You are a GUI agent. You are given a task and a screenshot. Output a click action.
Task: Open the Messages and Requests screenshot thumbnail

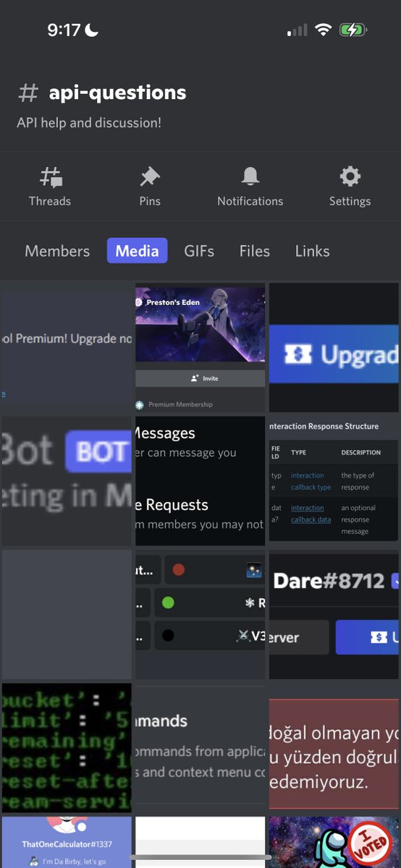(x=200, y=481)
